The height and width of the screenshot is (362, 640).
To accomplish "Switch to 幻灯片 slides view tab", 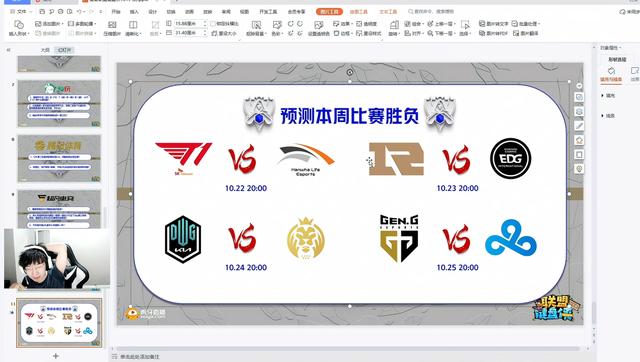I will pyautogui.click(x=64, y=50).
